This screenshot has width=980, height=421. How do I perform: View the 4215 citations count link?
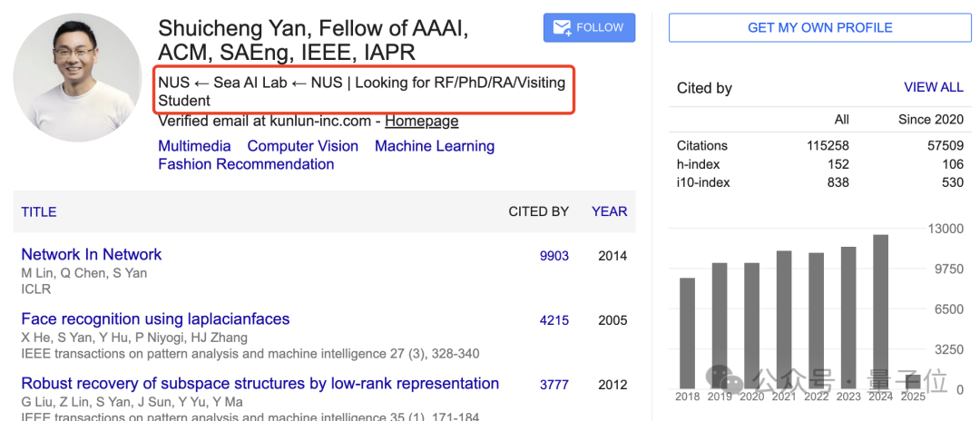554,320
